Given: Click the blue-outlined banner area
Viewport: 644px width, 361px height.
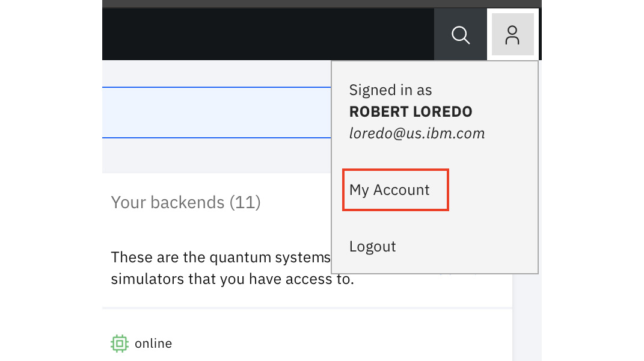Looking at the screenshot, I should click(x=216, y=113).
